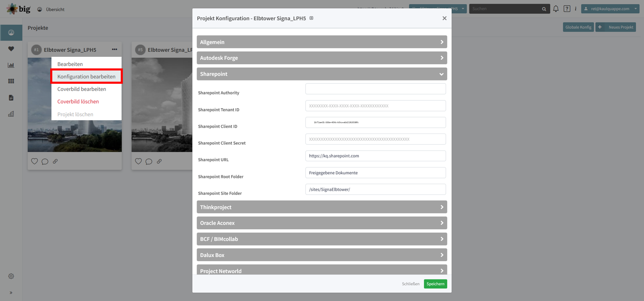Click the Sharepoint Client ID input field

point(376,122)
